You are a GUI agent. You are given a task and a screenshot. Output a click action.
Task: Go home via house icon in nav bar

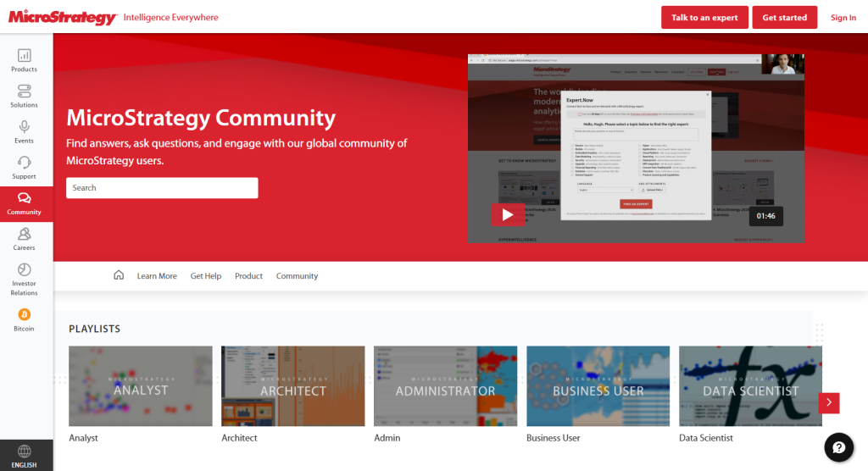coord(119,275)
